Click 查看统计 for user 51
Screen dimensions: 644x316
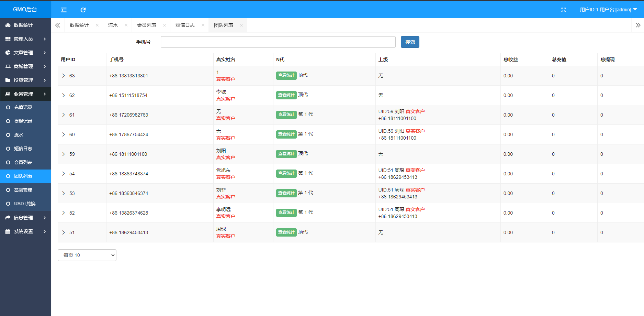point(286,232)
